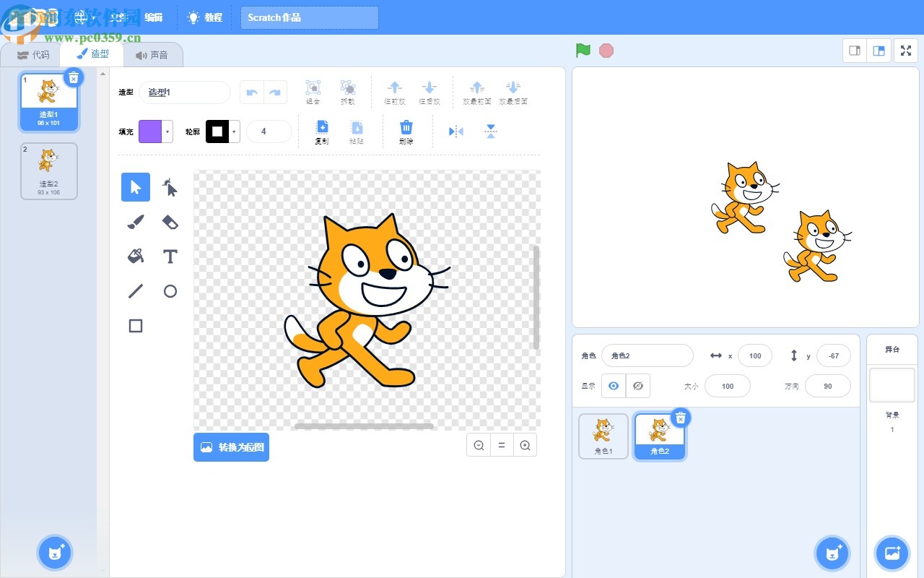Hide the sprite using crossed-eye toggle

(638, 385)
